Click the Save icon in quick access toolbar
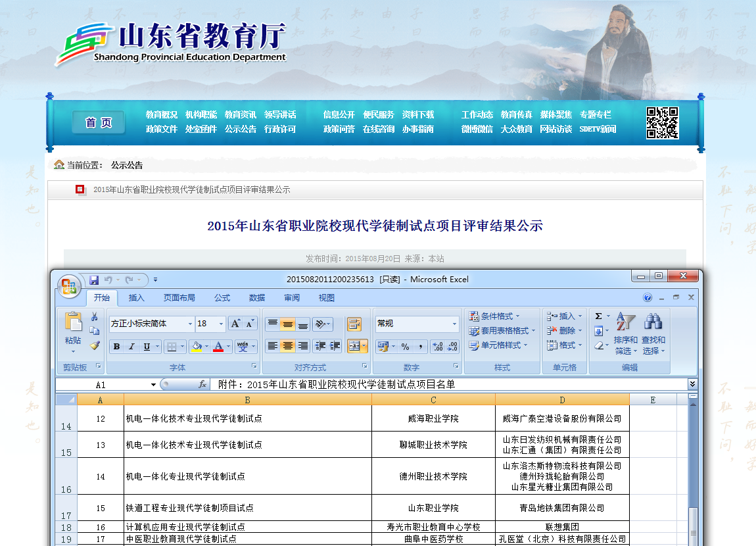The image size is (756, 546). tap(94, 280)
